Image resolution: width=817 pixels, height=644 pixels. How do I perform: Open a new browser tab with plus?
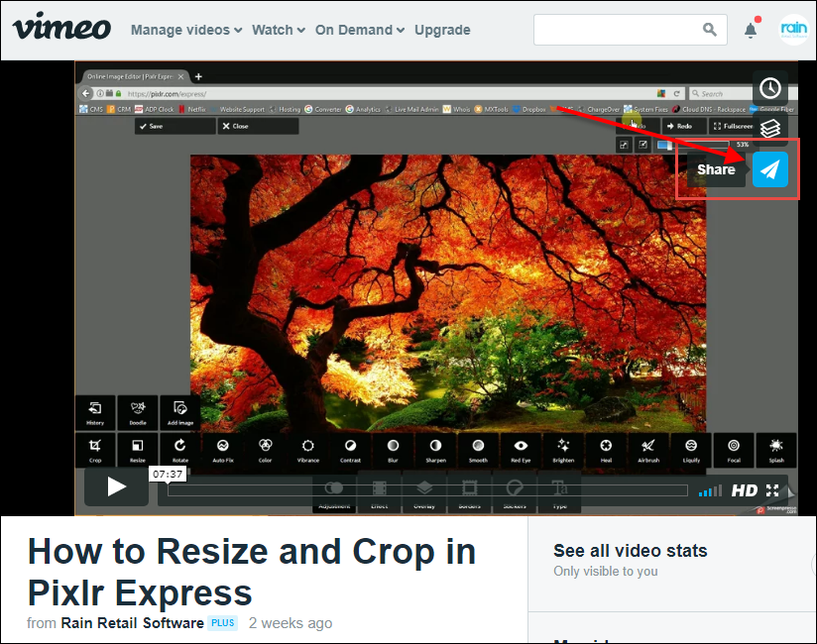click(x=198, y=76)
